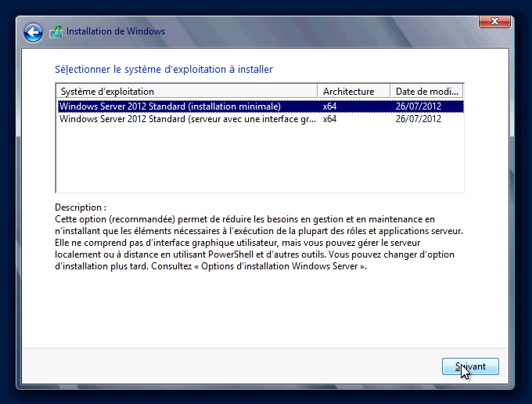
Task: Click the Suivant button
Action: [470, 366]
